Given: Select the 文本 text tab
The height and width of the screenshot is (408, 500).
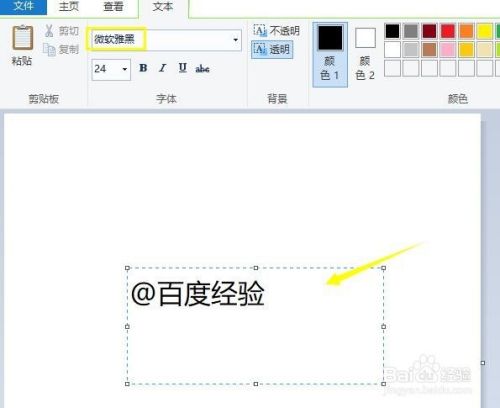Looking at the screenshot, I should coord(163,6).
